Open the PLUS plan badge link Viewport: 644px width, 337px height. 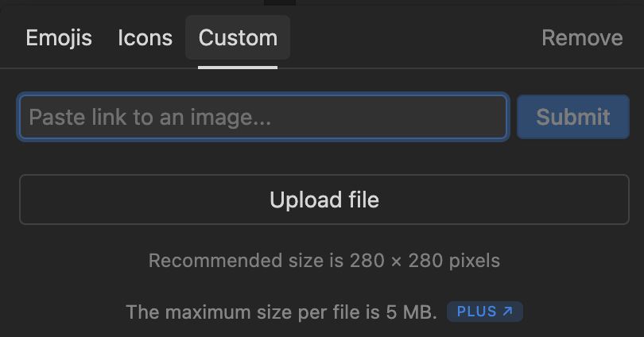[x=484, y=312]
